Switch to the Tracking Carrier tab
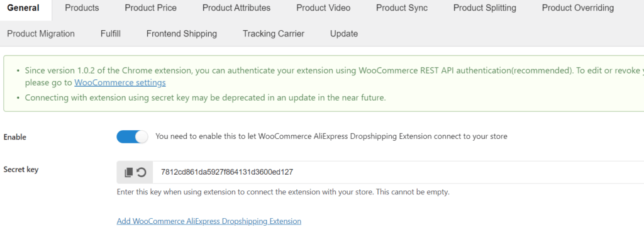644x232 pixels. [x=274, y=34]
